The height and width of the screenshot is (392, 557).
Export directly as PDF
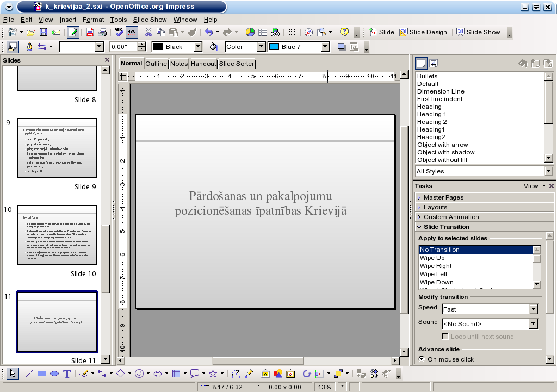click(x=90, y=32)
